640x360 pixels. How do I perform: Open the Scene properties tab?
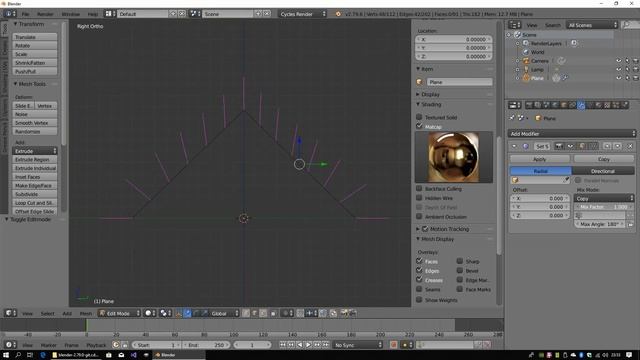[x=546, y=105]
